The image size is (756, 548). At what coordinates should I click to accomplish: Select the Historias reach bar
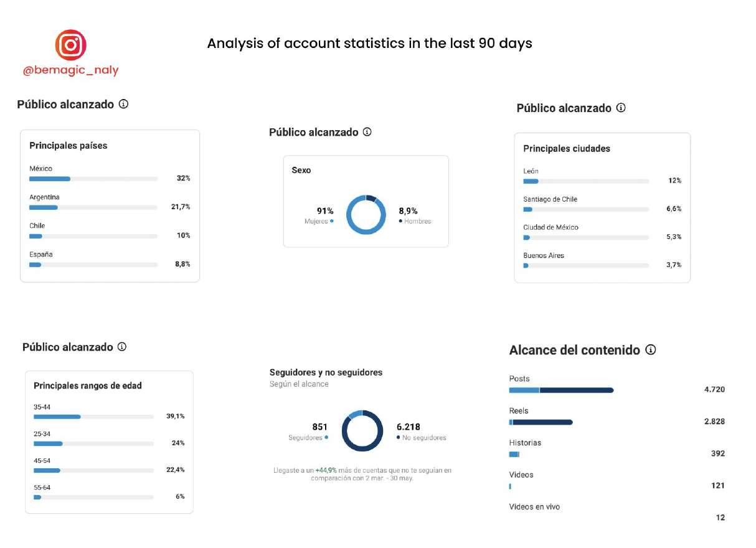click(514, 455)
